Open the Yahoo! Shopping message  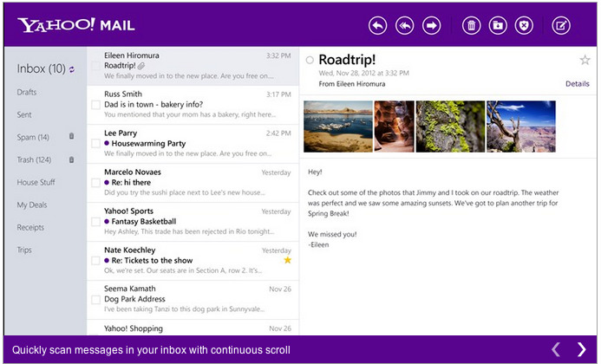[x=193, y=328]
